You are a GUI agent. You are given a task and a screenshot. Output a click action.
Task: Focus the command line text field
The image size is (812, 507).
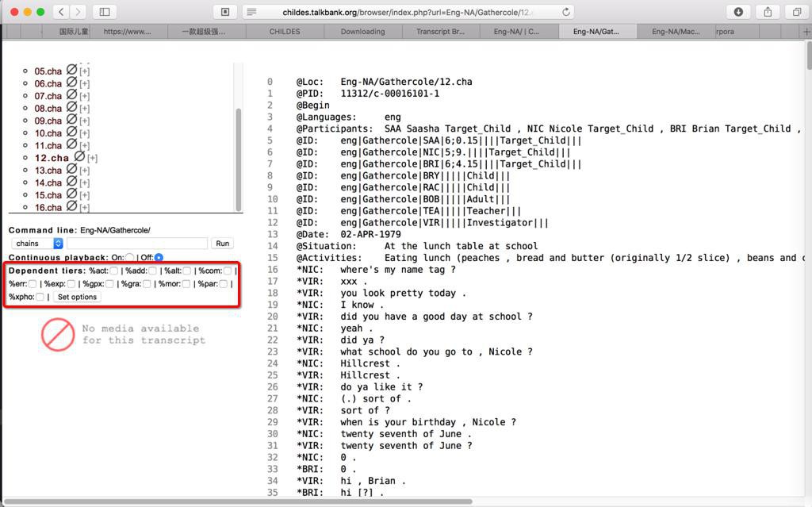(x=137, y=243)
